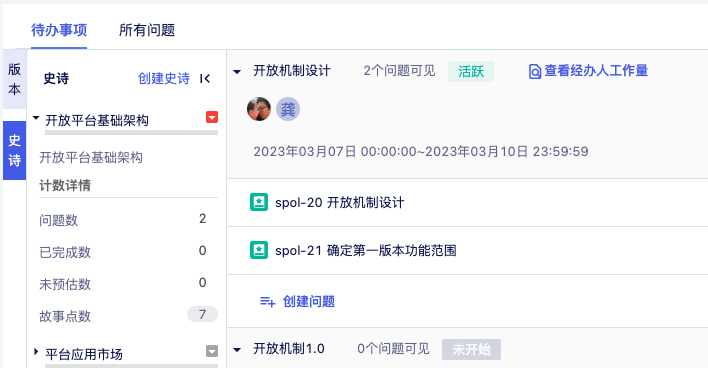Collapse the epic panel with the arrow icon
This screenshot has height=368, width=708.
click(x=205, y=79)
